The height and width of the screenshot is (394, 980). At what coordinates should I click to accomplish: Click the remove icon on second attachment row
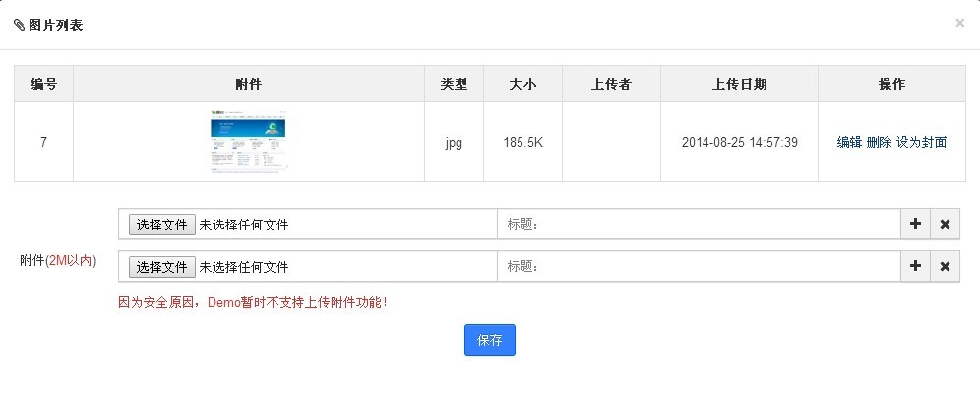[945, 266]
